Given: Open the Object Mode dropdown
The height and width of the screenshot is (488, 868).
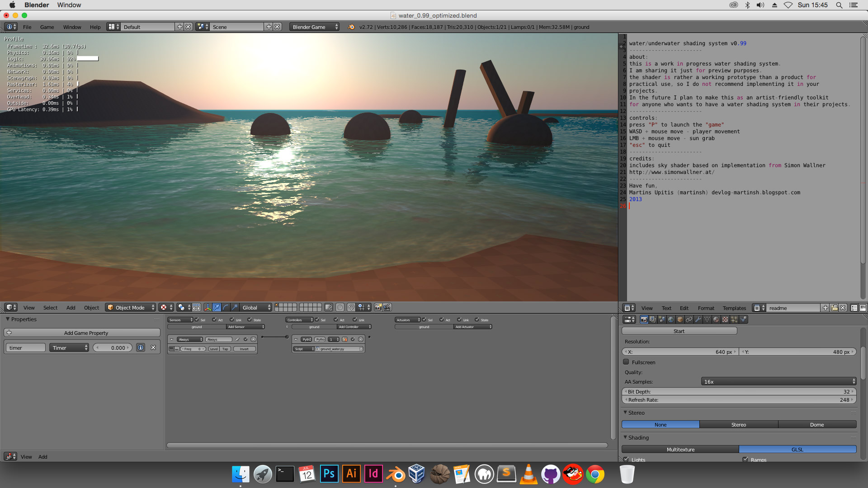Looking at the screenshot, I should tap(130, 307).
